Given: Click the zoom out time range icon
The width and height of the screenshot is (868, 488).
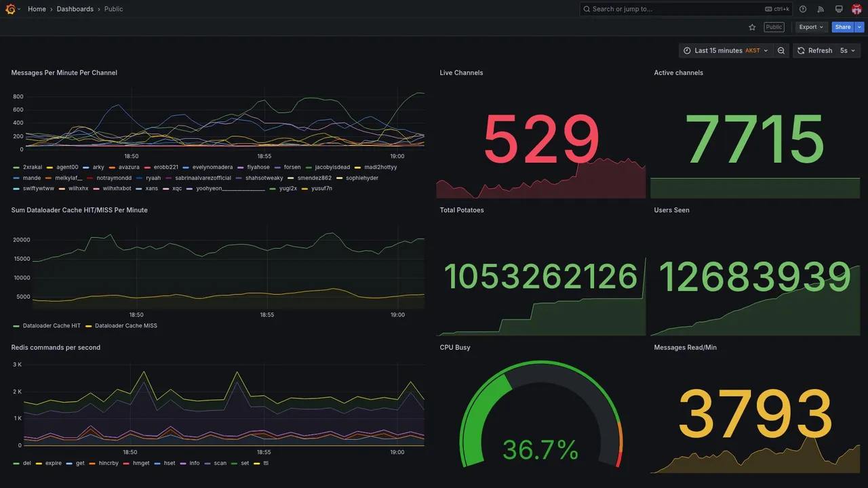Looking at the screenshot, I should pyautogui.click(x=781, y=51).
